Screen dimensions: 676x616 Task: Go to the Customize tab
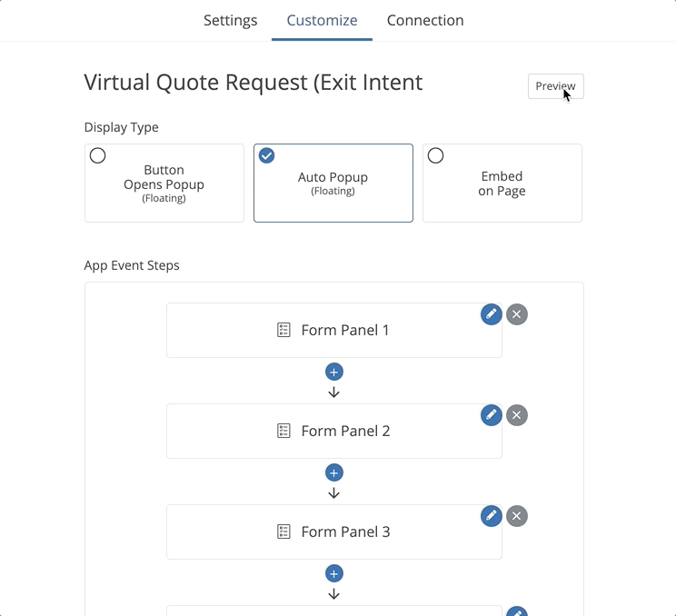point(322,20)
